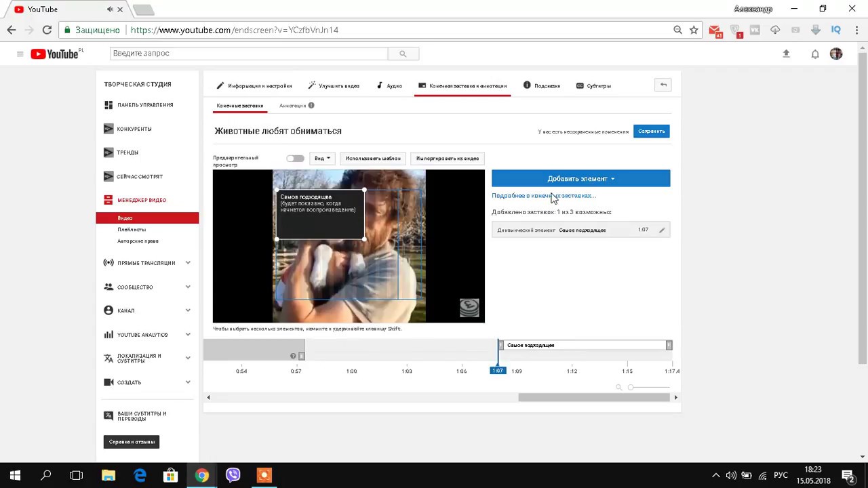Viewport: 868px width, 488px height.
Task: Click the timeline scroll left arrow
Action: coord(208,397)
